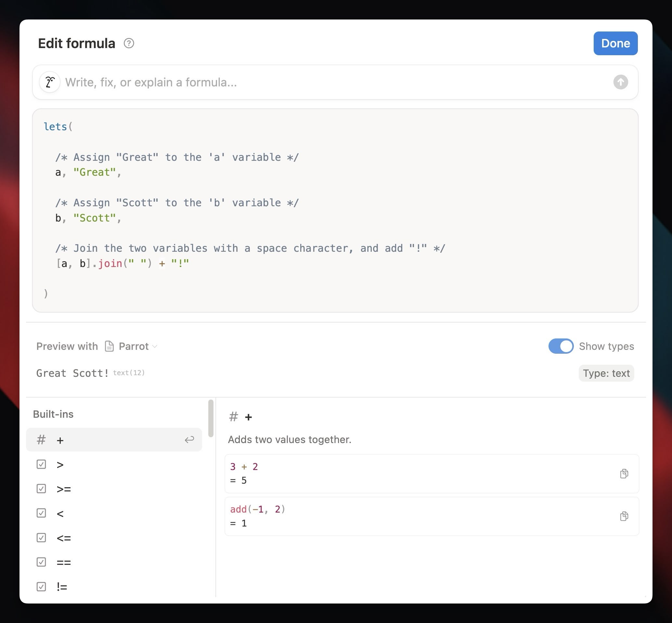Screen dimensions: 672x623
Task: Click the page icon beside Parrot
Action: click(109, 346)
